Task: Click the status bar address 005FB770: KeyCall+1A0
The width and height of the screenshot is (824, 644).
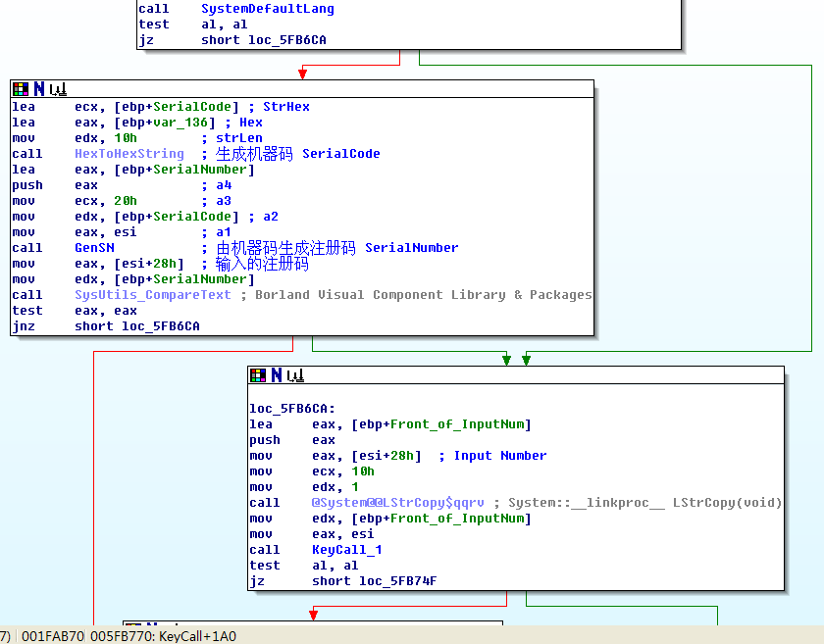Action: [x=164, y=636]
